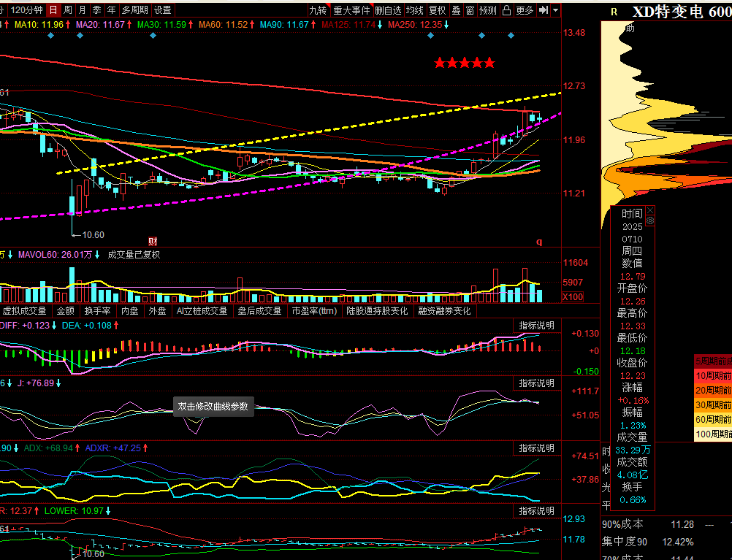
Task: Click the 20周期前 orange legend swatch
Action: 713,390
